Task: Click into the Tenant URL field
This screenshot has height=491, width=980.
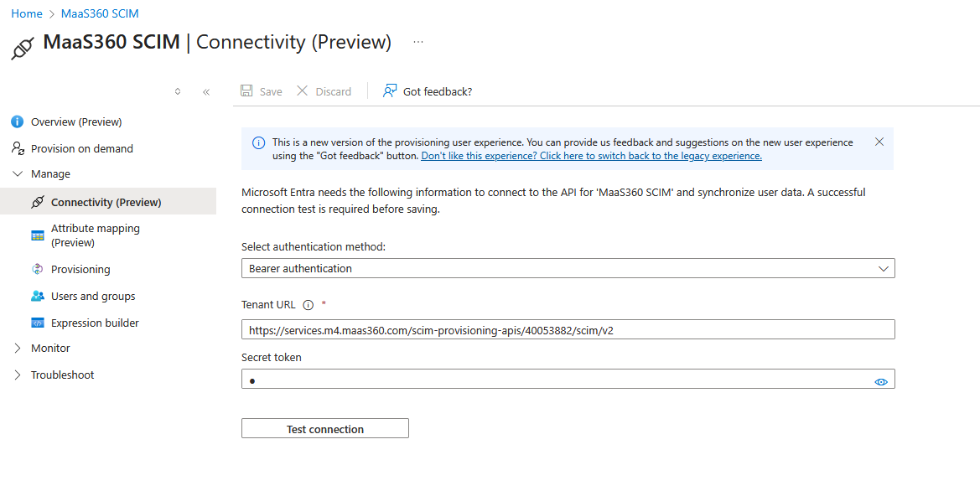Action: [568, 330]
